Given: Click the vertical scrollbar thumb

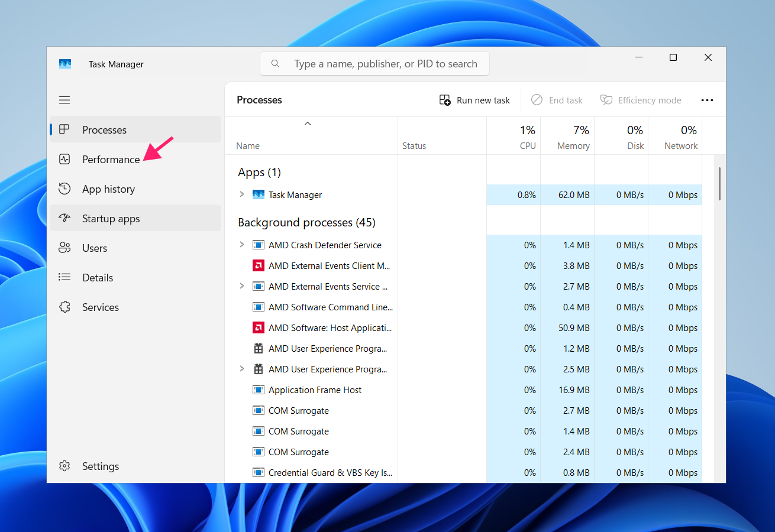Looking at the screenshot, I should tap(719, 183).
